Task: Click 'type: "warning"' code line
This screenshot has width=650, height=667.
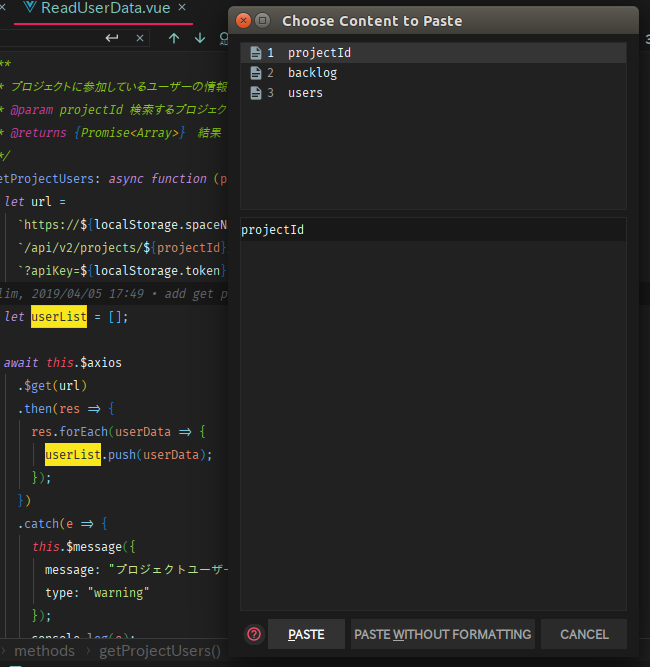Action: tap(97, 592)
